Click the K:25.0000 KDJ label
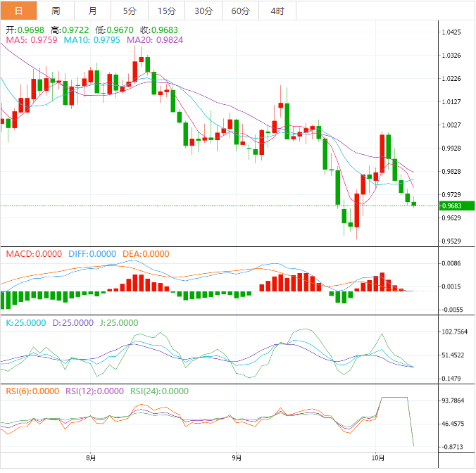 pyautogui.click(x=26, y=323)
